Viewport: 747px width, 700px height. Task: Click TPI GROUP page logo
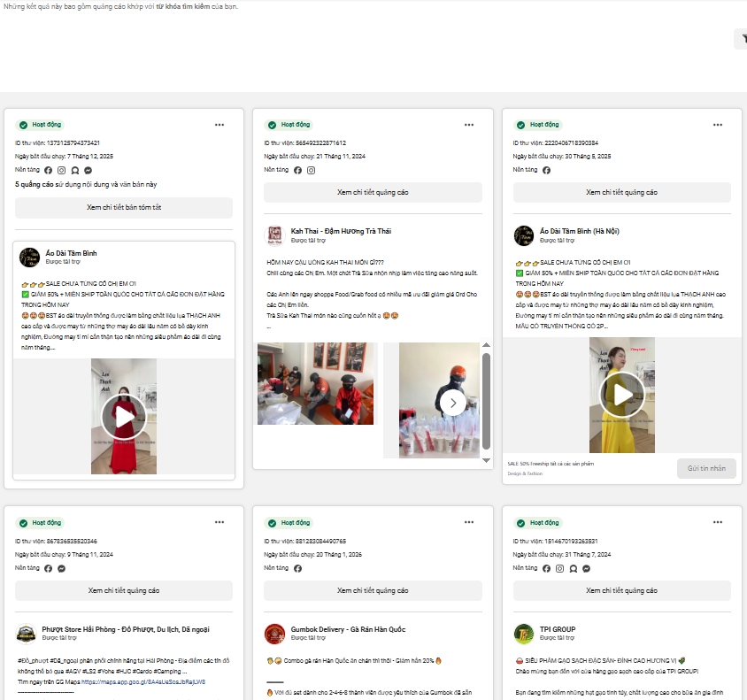[x=523, y=634]
